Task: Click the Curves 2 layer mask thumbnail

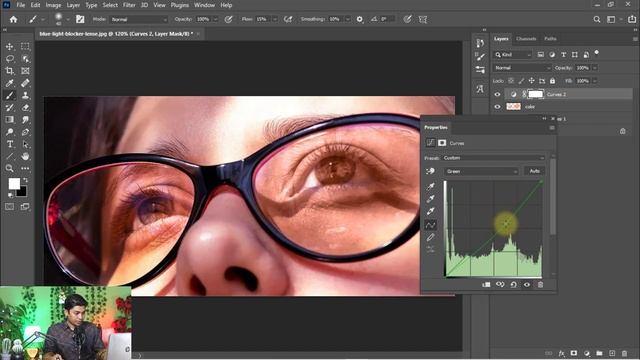Action: (536, 94)
